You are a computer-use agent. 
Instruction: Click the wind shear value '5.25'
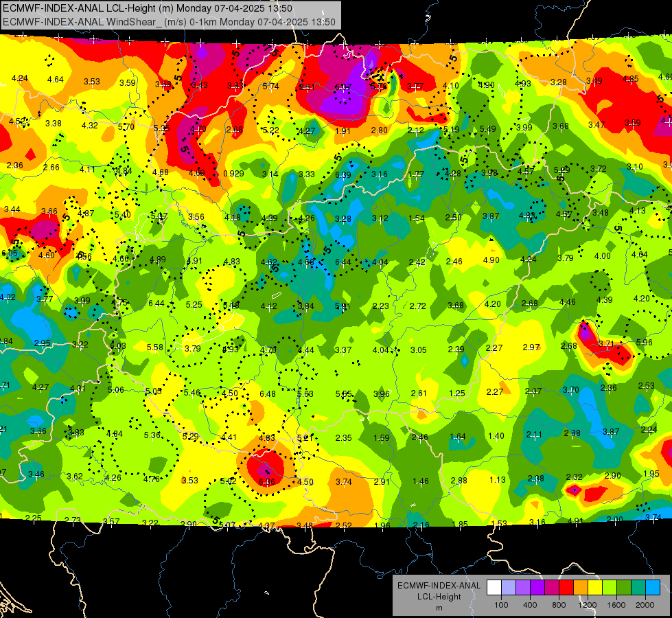point(194,304)
